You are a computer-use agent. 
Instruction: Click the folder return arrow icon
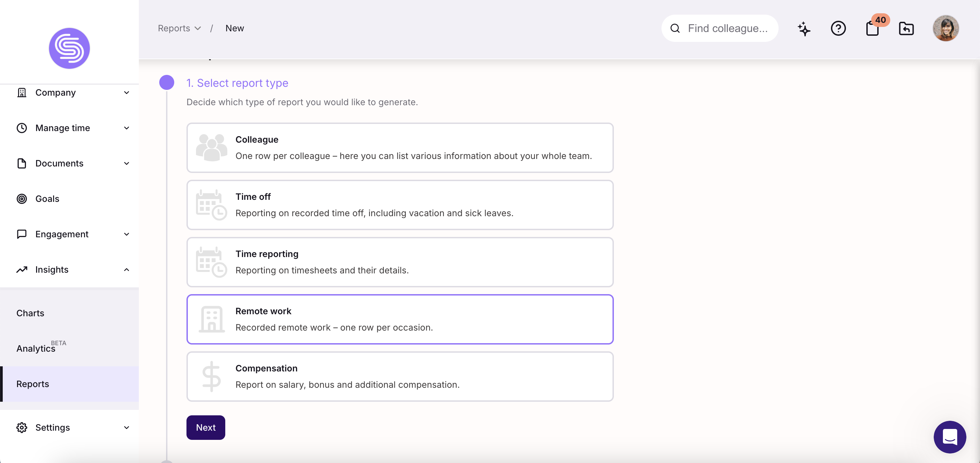(906, 29)
